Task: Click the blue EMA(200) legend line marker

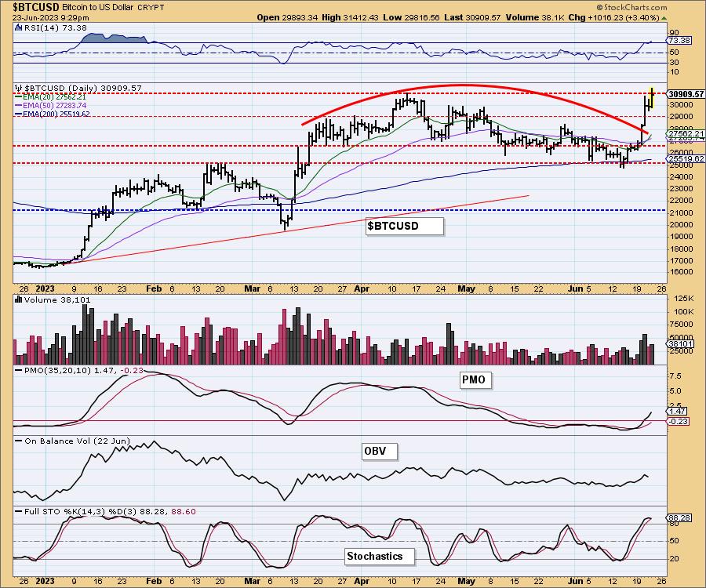Action: coord(19,114)
